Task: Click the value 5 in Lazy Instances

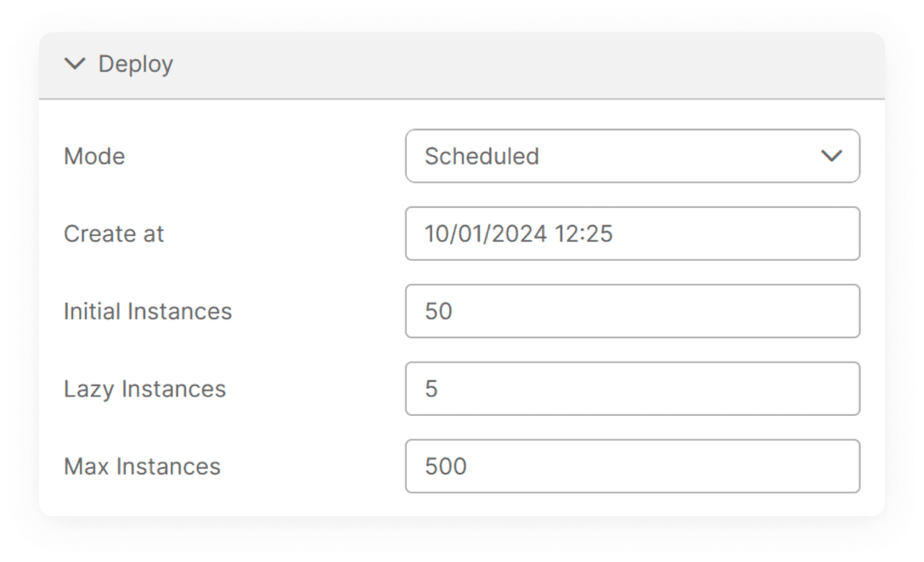Action: (431, 389)
